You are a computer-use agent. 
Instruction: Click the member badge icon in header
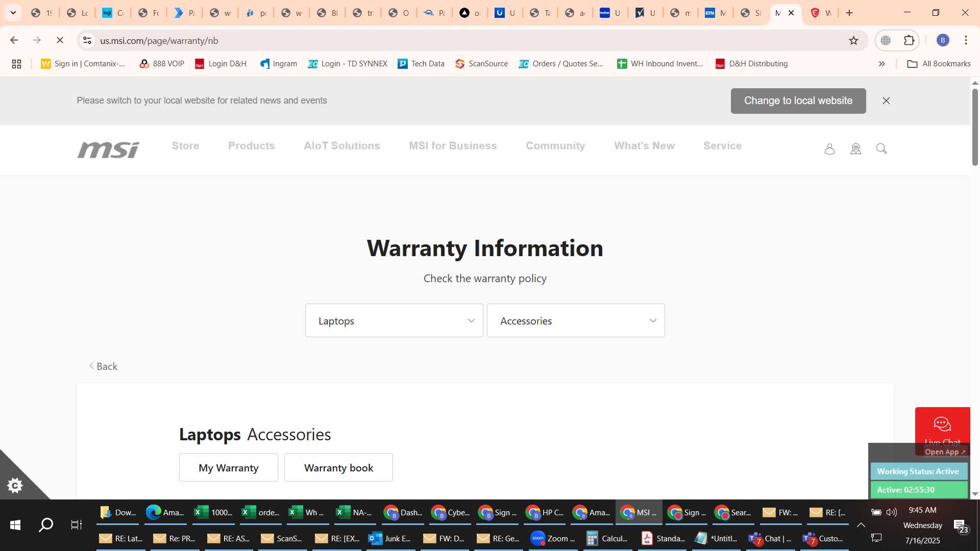(856, 148)
